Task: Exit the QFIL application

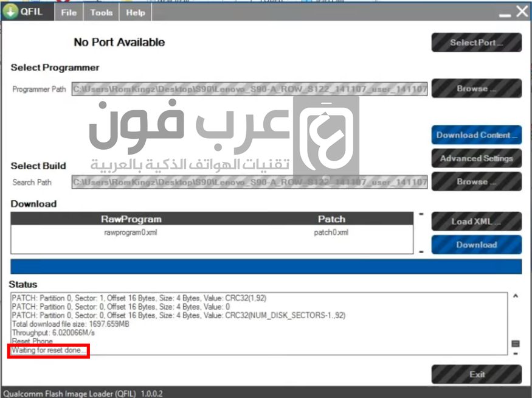Action: pos(476,374)
